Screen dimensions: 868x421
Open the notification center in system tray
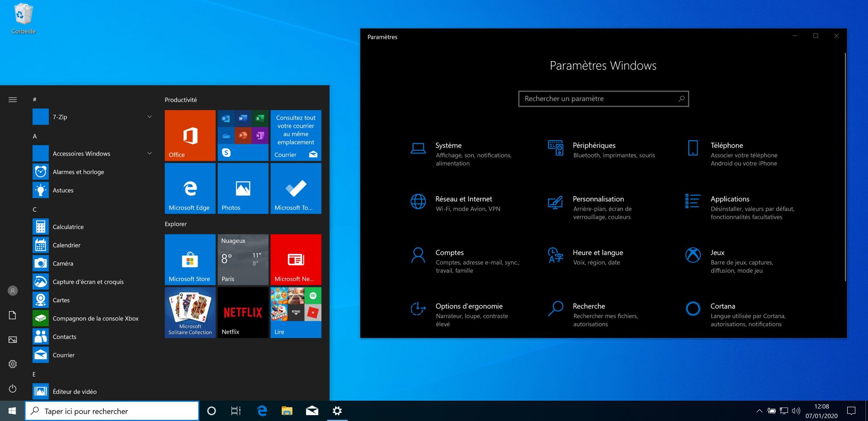pyautogui.click(x=852, y=410)
